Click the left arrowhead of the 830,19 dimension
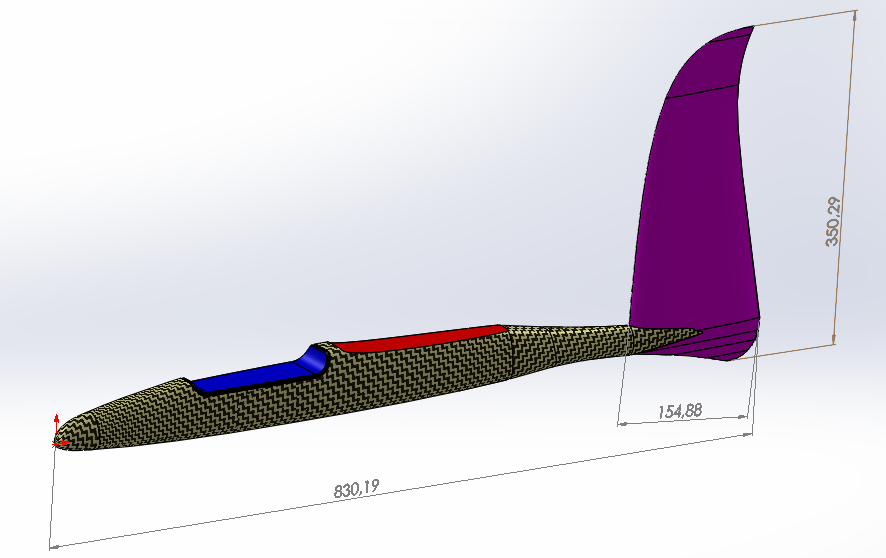This screenshot has width=886, height=558. 54,545
